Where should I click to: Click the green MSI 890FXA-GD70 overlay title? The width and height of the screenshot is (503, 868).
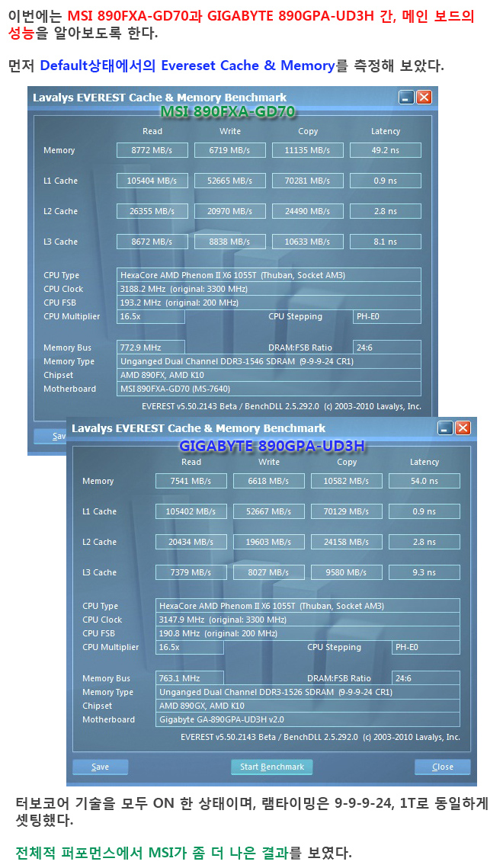[x=227, y=112]
